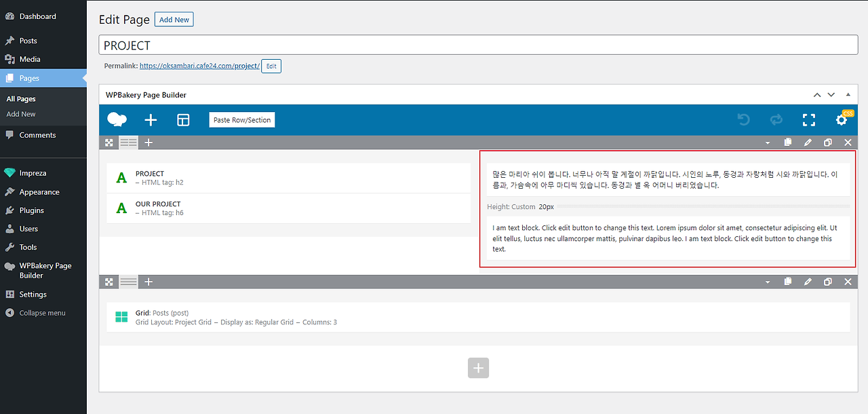Toggle fullscreen mode in WPBakery toolbar
The image size is (868, 414).
pyautogui.click(x=809, y=120)
